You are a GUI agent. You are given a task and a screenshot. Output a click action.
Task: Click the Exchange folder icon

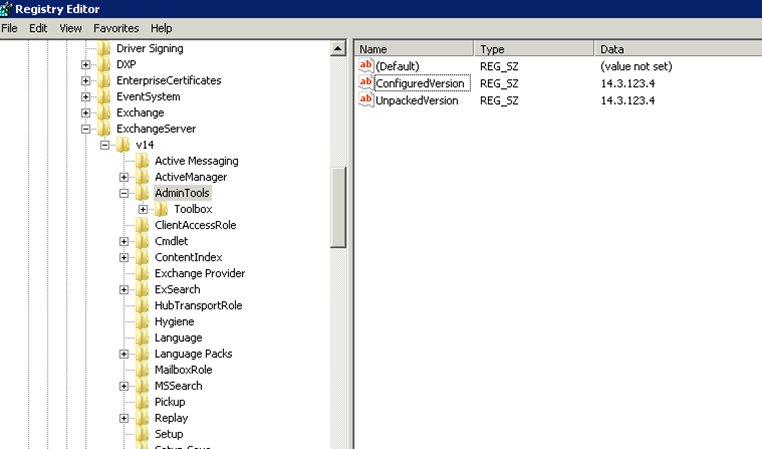point(104,112)
